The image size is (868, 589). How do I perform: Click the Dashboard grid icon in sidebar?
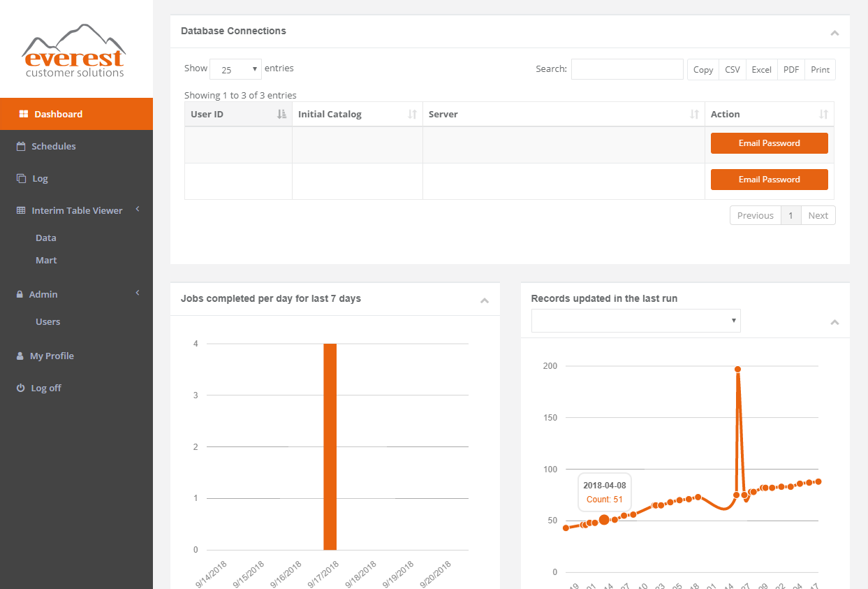pyautogui.click(x=23, y=114)
